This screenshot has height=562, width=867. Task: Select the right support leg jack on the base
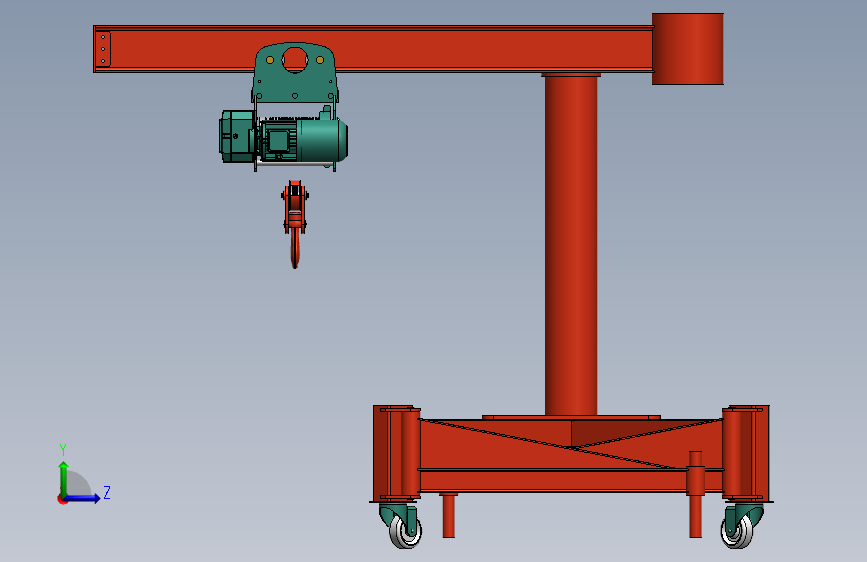[x=696, y=494]
